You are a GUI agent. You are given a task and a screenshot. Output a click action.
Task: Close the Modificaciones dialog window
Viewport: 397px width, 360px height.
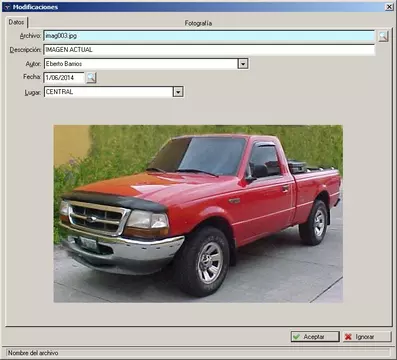point(389,7)
